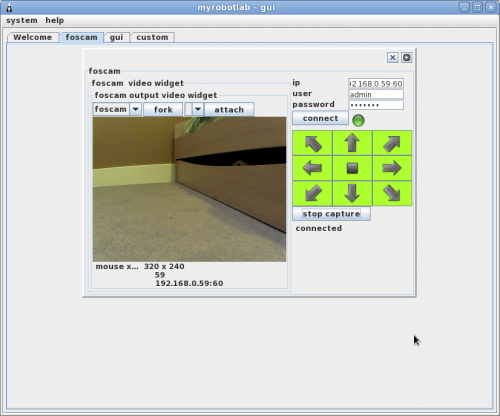500x416 pixels.
Task: Close the foscam service panel
Action: pos(393,58)
